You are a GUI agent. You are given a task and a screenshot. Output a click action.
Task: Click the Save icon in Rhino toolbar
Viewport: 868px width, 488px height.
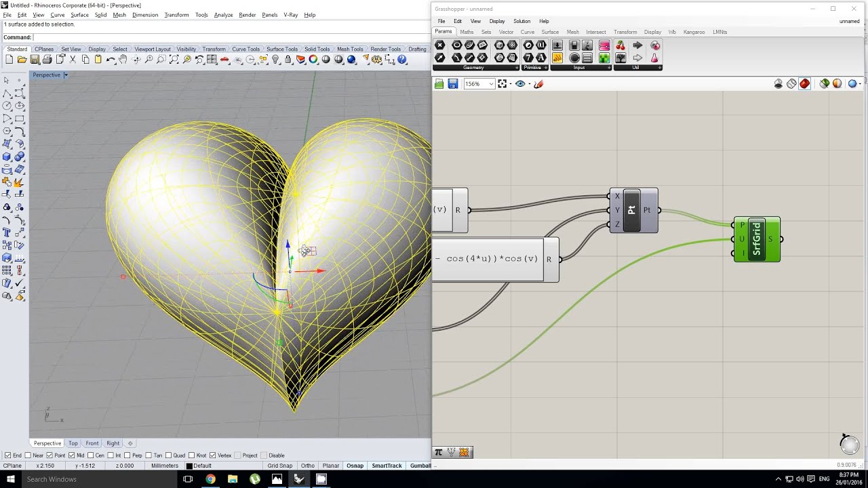coord(35,60)
